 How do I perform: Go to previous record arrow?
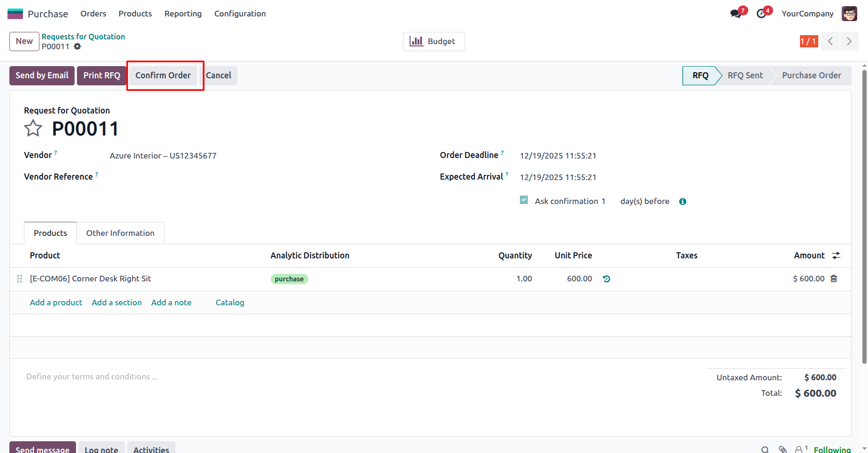[830, 41]
